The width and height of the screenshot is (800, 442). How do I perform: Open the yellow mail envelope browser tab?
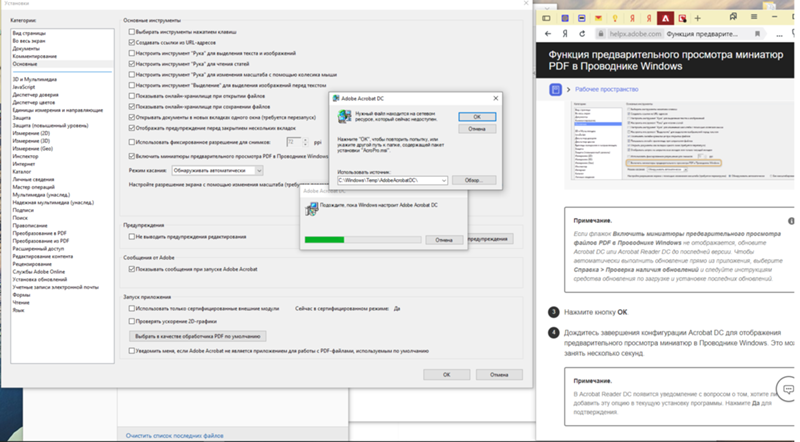(x=598, y=18)
